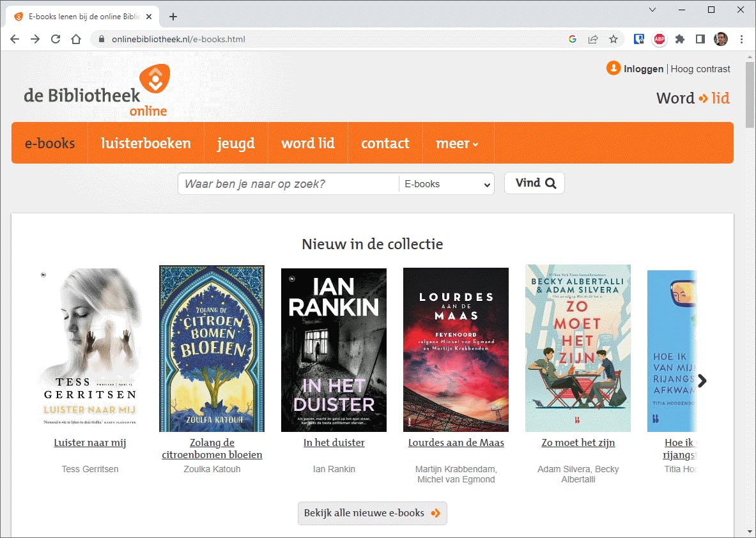Click authors Martijn Krabbendam, Michel van Egmond
756x538 pixels.
456,474
